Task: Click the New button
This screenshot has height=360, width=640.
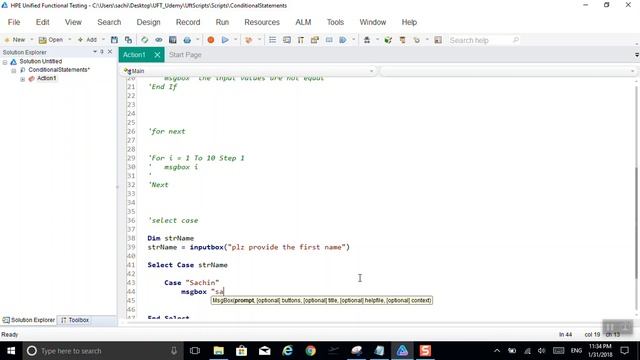Action: tap(15, 40)
